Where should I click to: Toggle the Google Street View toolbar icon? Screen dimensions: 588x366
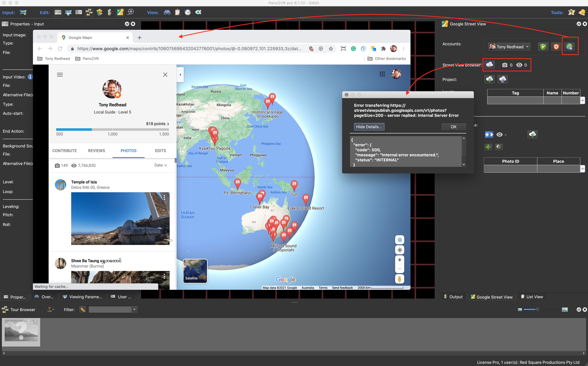click(120, 12)
